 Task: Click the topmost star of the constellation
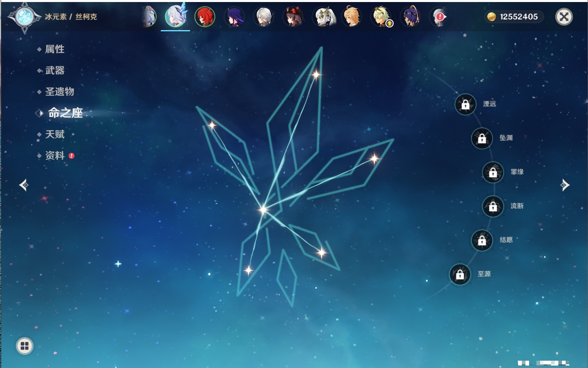click(316, 74)
